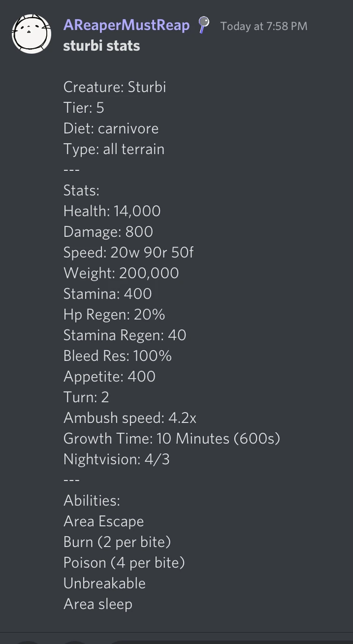Tap the Nightvision stat line
Viewport: 353px width, 644px height.
tap(116, 459)
